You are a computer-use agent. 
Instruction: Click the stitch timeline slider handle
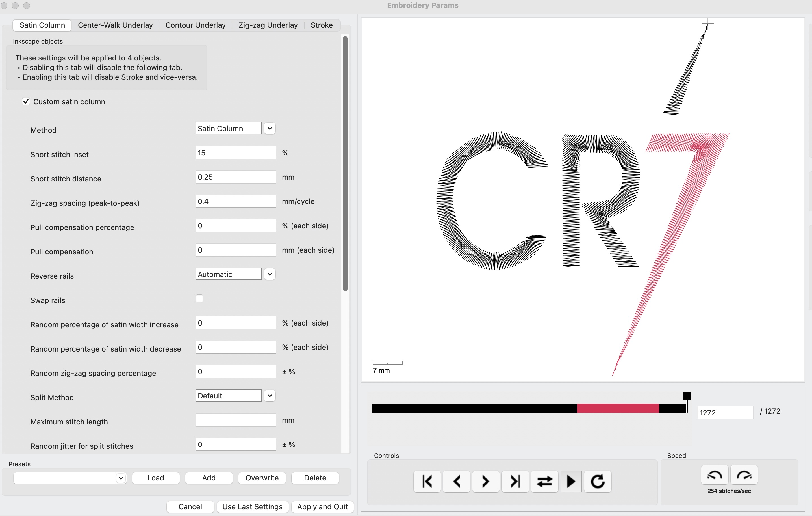tap(687, 396)
